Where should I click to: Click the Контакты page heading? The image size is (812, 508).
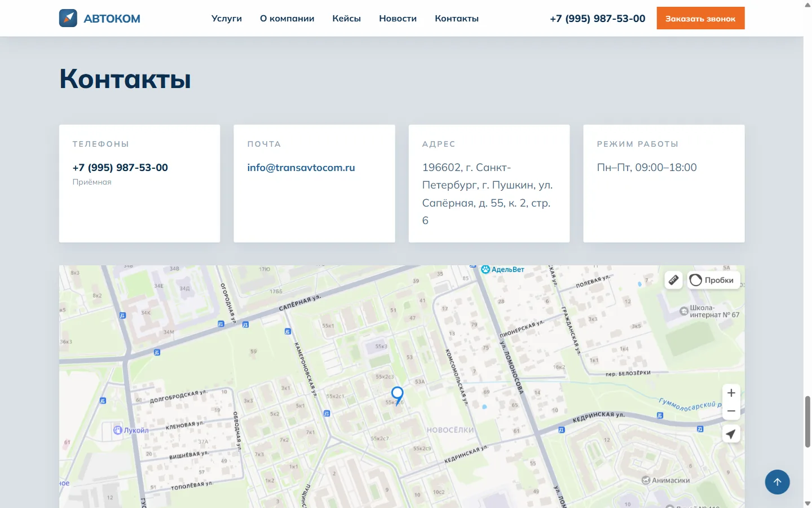point(125,79)
